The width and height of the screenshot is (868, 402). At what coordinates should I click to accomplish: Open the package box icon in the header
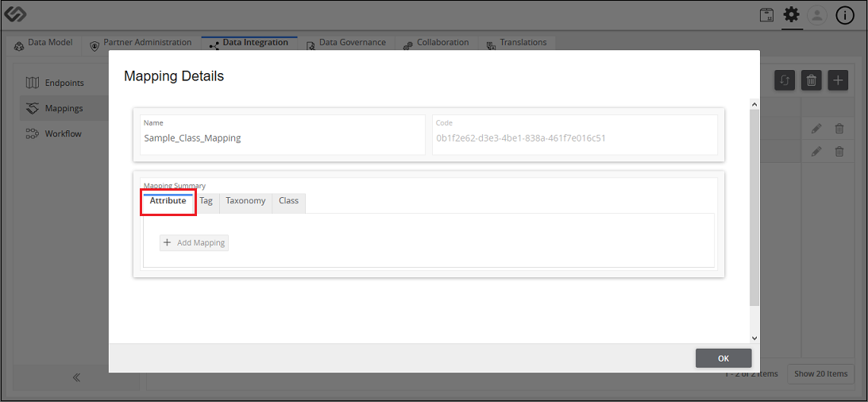pos(766,15)
